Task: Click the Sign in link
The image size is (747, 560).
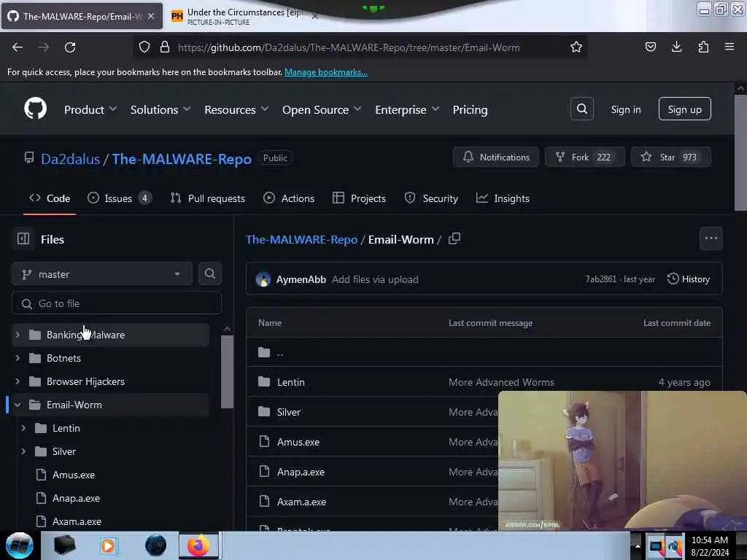Action: [625, 109]
